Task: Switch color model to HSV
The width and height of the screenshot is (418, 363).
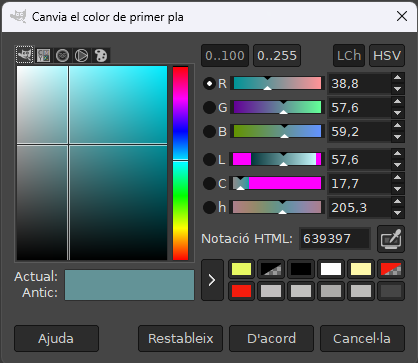Action: pyautogui.click(x=387, y=56)
